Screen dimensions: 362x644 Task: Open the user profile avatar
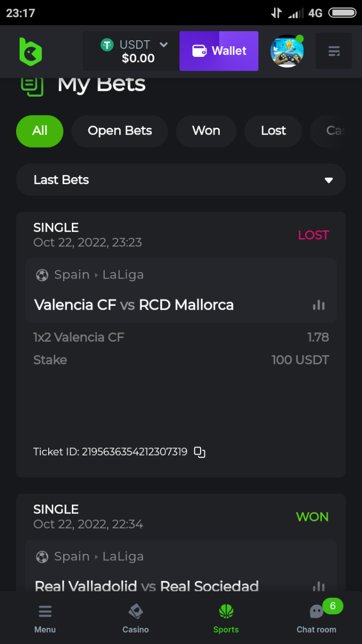tap(287, 52)
